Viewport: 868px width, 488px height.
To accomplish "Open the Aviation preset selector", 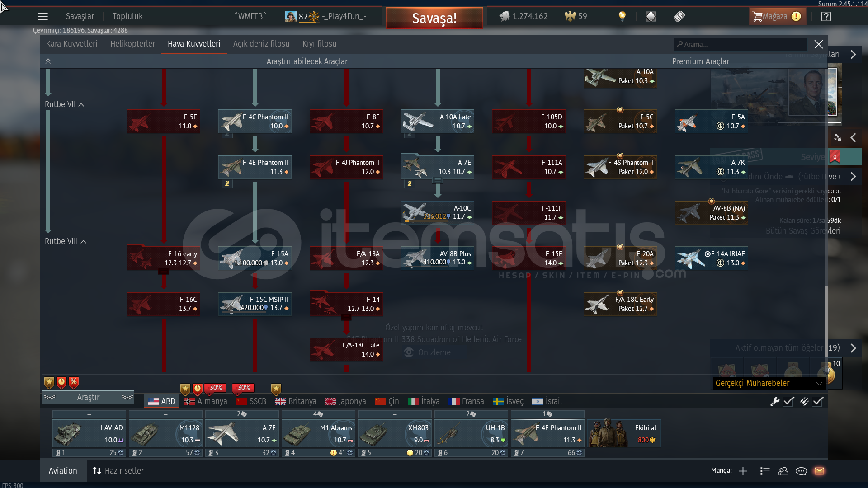I will (x=63, y=471).
